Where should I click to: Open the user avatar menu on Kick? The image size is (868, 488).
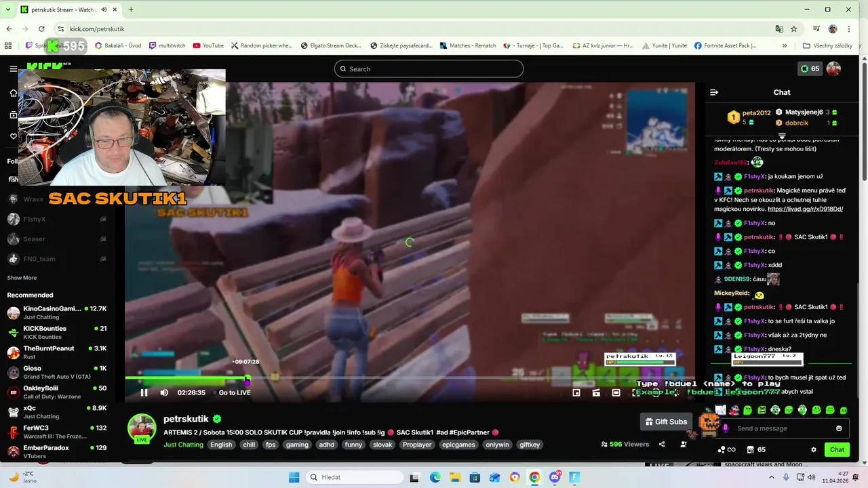833,68
